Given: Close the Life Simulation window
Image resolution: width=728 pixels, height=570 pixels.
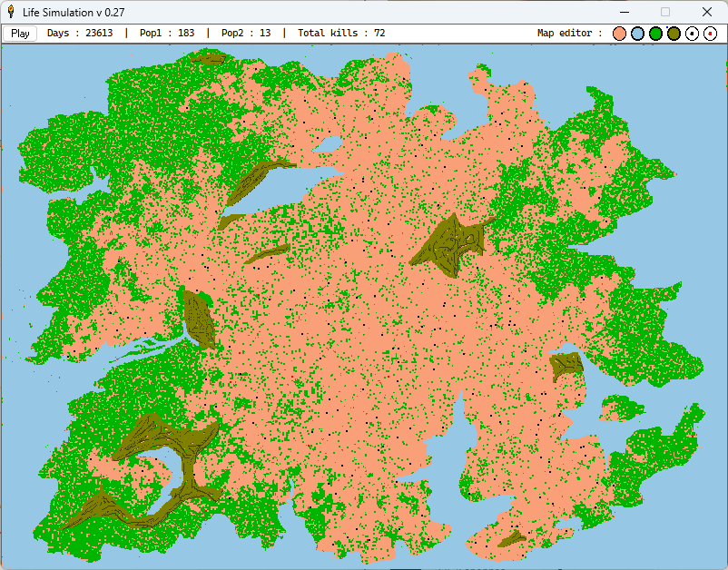Looking at the screenshot, I should (x=706, y=12).
